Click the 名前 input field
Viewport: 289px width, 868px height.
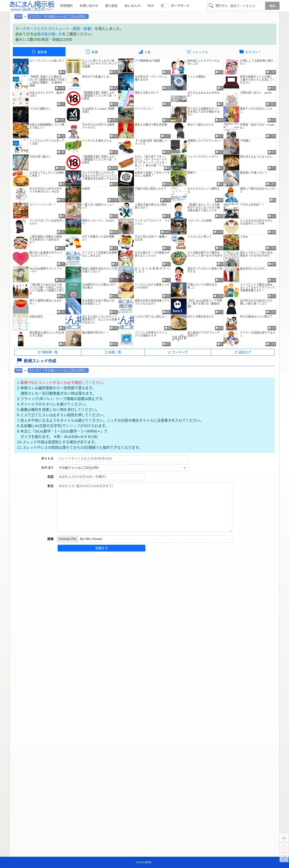click(100, 477)
